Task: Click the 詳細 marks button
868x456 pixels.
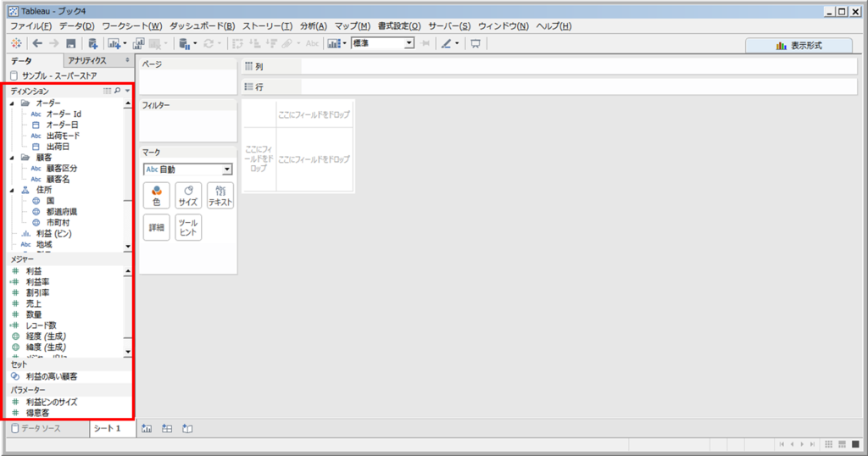Action: 157,227
